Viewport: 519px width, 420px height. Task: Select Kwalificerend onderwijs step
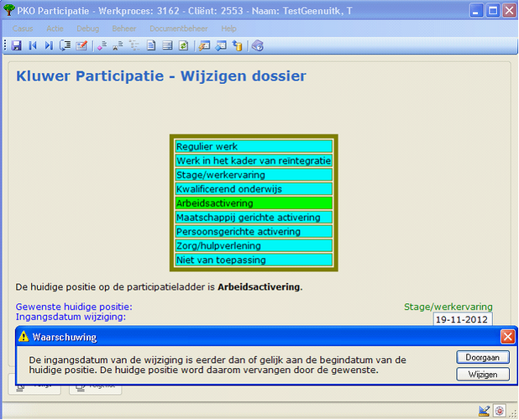coord(254,189)
